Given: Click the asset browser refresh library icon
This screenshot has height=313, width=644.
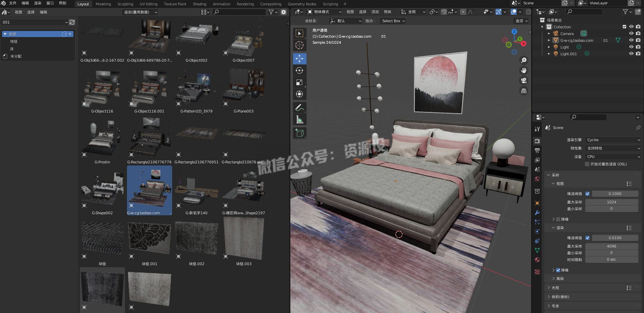Looking at the screenshot, I should click(72, 22).
